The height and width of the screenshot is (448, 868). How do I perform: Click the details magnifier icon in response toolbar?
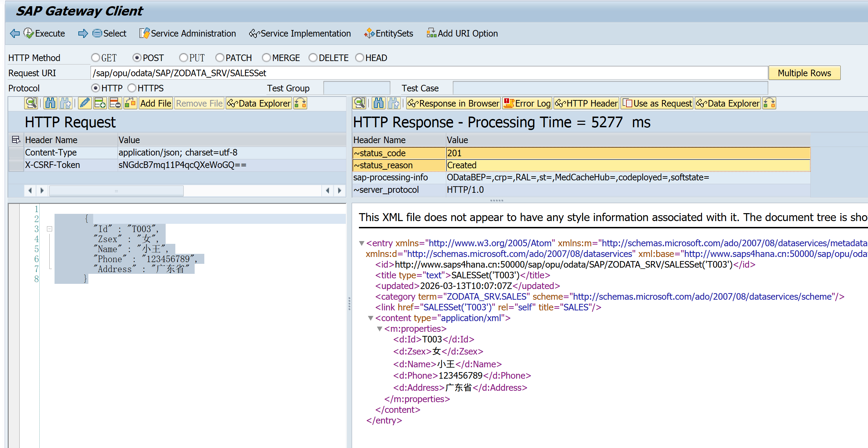tap(360, 103)
